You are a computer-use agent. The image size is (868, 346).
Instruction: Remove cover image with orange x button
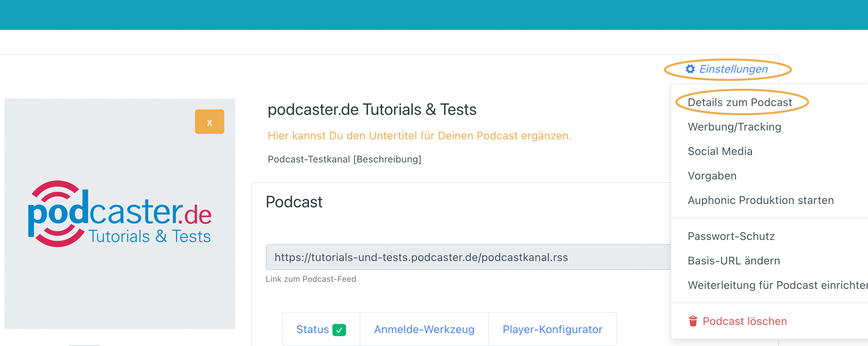point(210,122)
